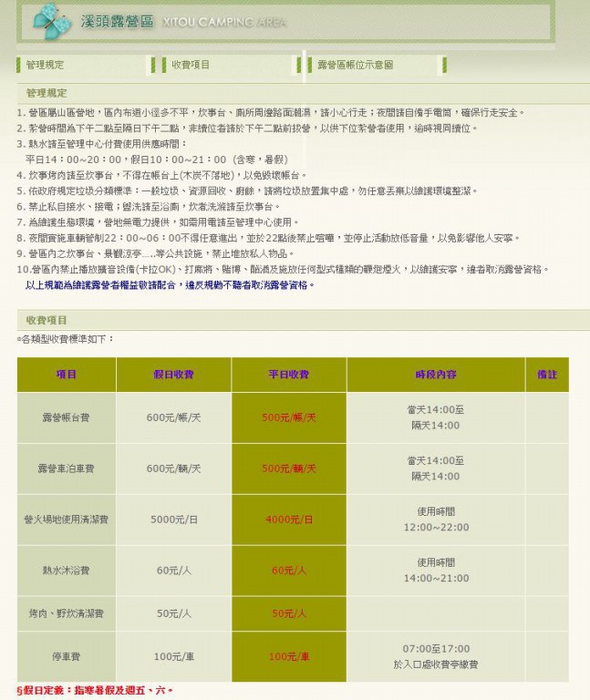Click the red 60元/人 weekday cell
Viewport: 590px width, 700px height.
pos(288,570)
